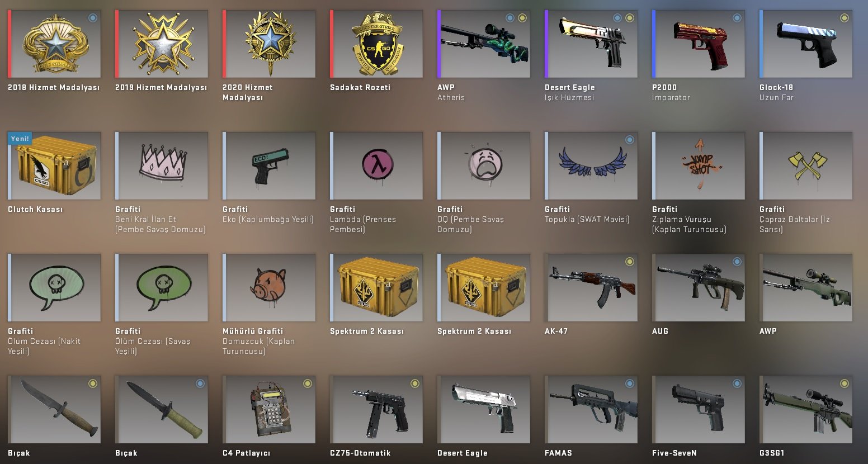This screenshot has height=464, width=868.
Task: Open the first Spektrum 2 Kasası case
Action: point(376,287)
